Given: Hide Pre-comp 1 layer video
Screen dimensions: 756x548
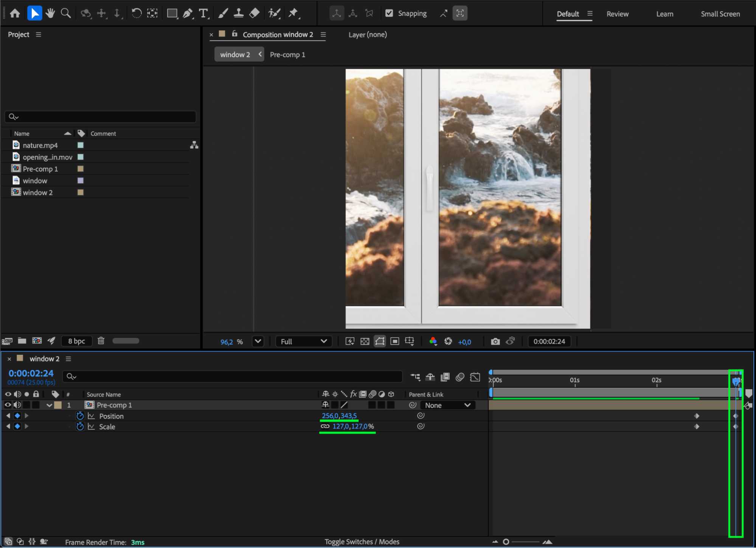Looking at the screenshot, I should click(8, 405).
